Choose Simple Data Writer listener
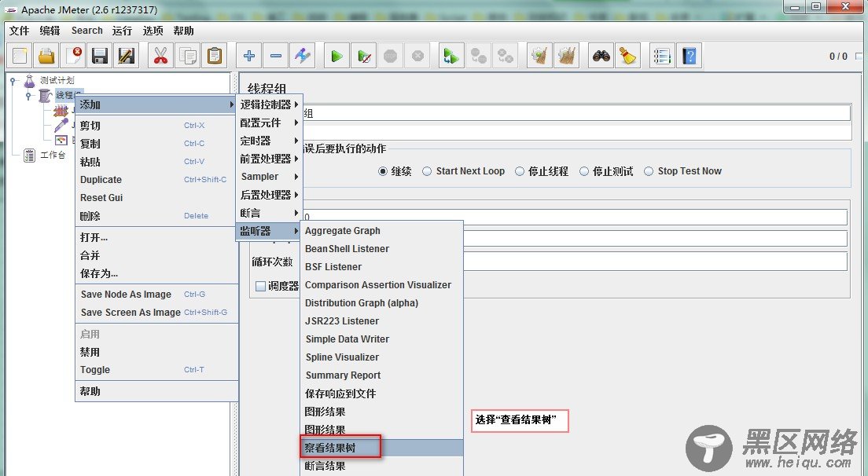 [382, 339]
